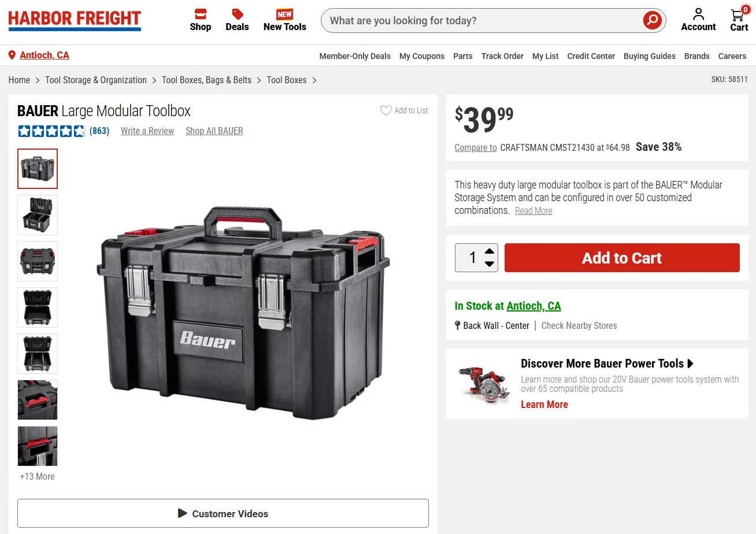Click the Write a Review link
The image size is (756, 534).
(x=147, y=131)
